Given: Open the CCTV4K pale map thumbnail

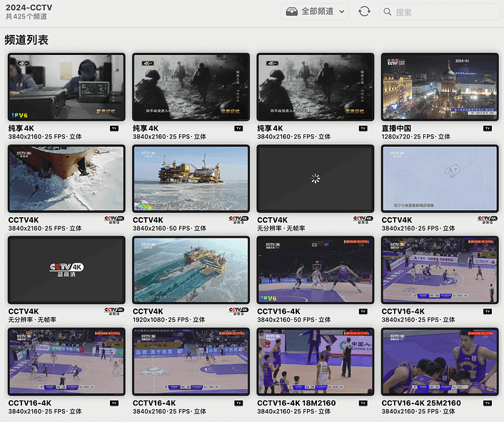Looking at the screenshot, I should 440,179.
